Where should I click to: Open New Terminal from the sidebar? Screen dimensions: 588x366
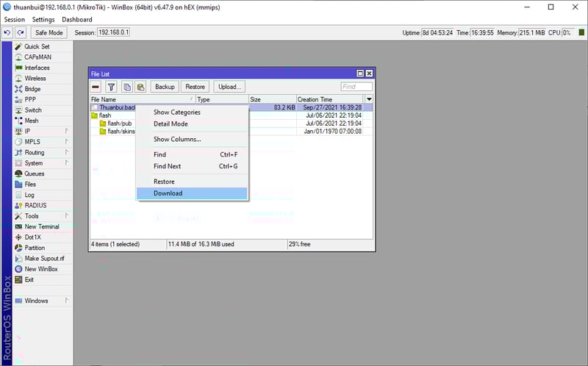(x=41, y=227)
